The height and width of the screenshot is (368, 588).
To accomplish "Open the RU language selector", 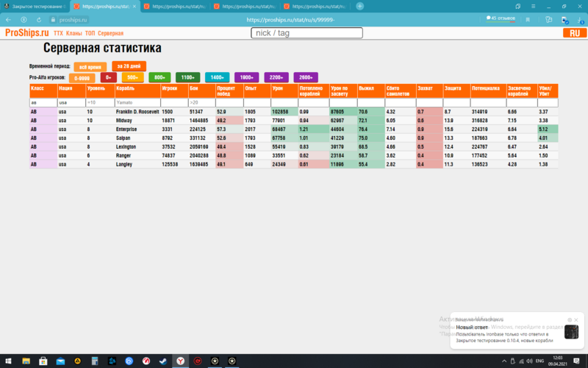I will click(x=573, y=33).
